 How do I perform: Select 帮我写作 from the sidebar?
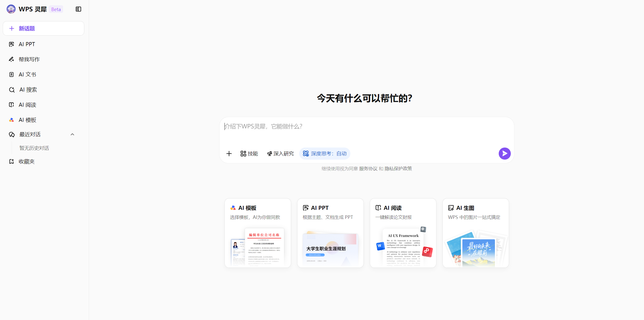[x=29, y=59]
